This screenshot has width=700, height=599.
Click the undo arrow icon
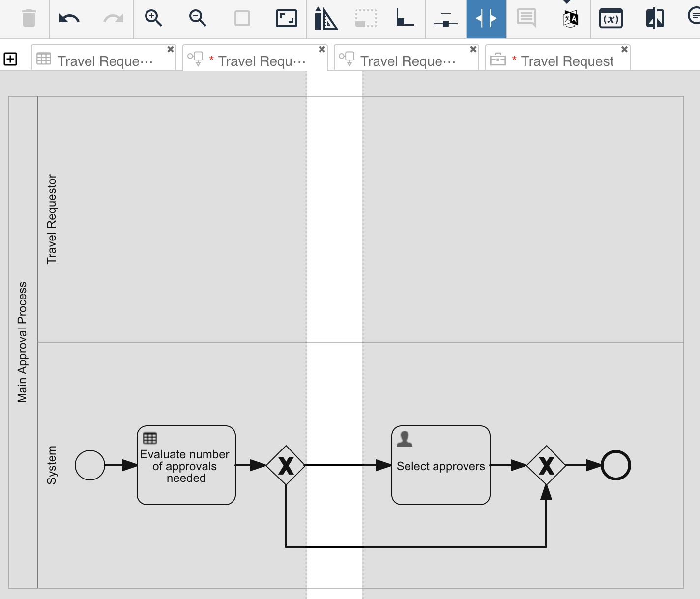[69, 19]
